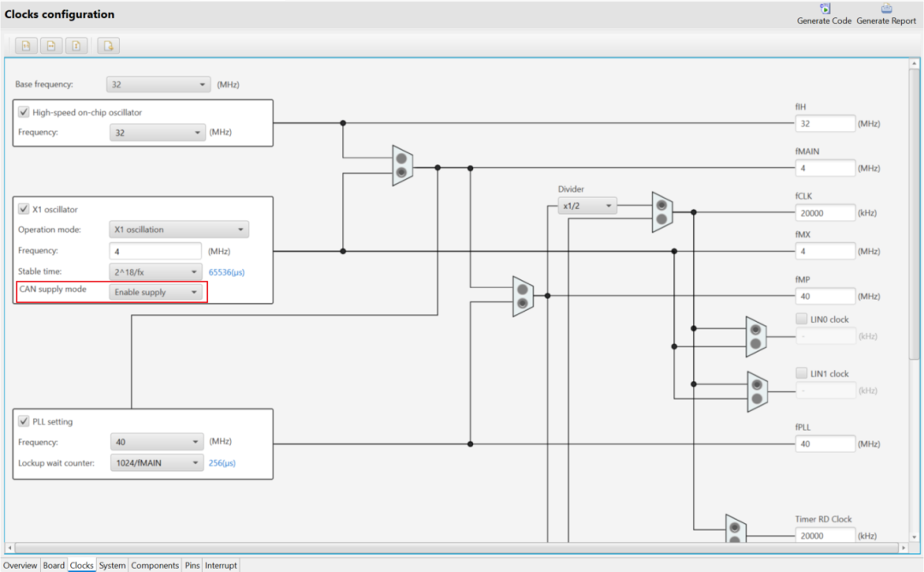Image resolution: width=924 pixels, height=572 pixels.
Task: Click the toolbar icon right of the separator
Action: pyautogui.click(x=109, y=45)
